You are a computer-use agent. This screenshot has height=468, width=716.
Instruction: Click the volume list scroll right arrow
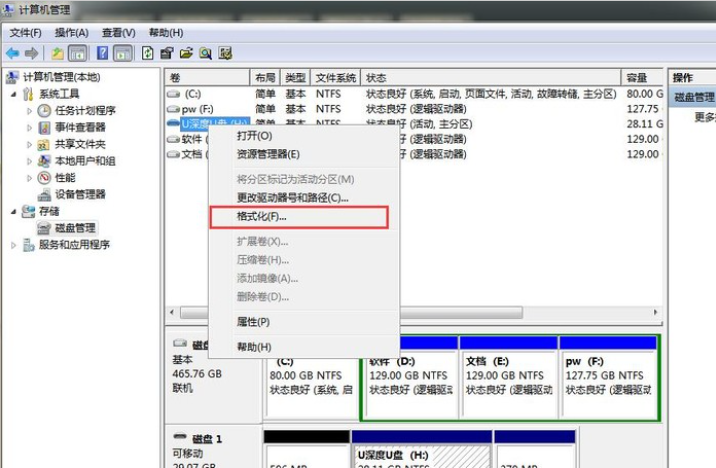pyautogui.click(x=656, y=313)
